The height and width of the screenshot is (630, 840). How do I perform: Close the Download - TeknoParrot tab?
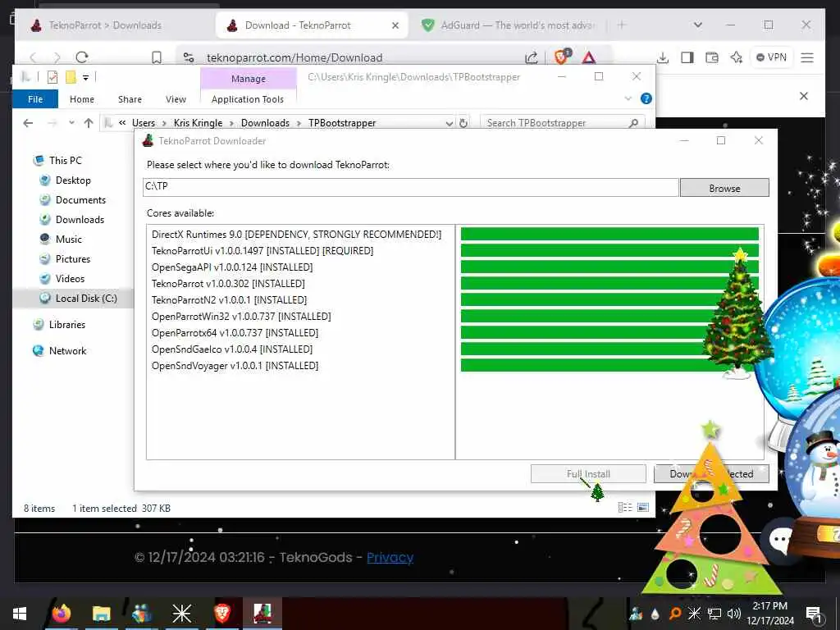(x=395, y=25)
